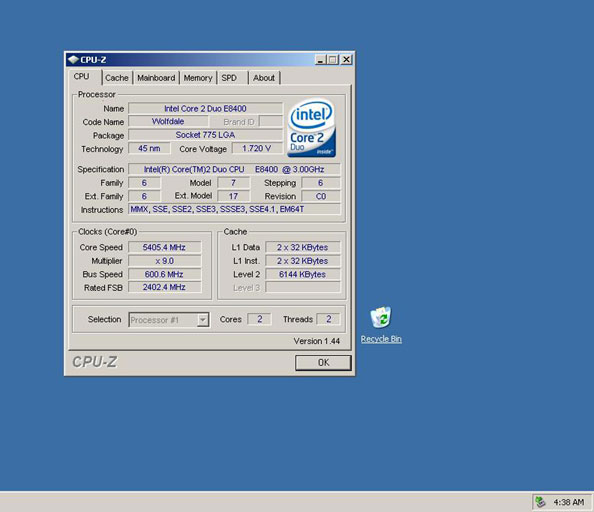Select the CPU tab
Viewport: 594px width, 512px height.
pos(81,76)
